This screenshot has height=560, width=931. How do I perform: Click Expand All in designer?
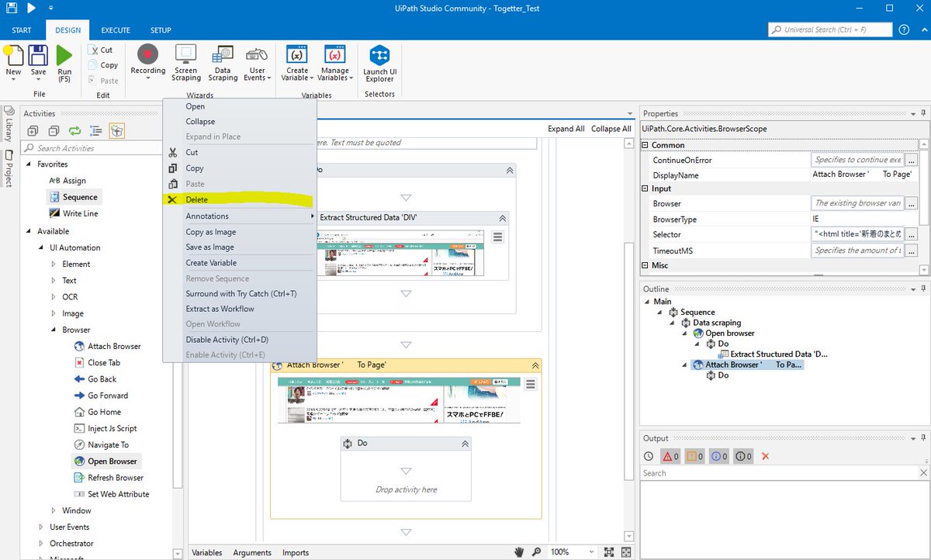coord(566,129)
